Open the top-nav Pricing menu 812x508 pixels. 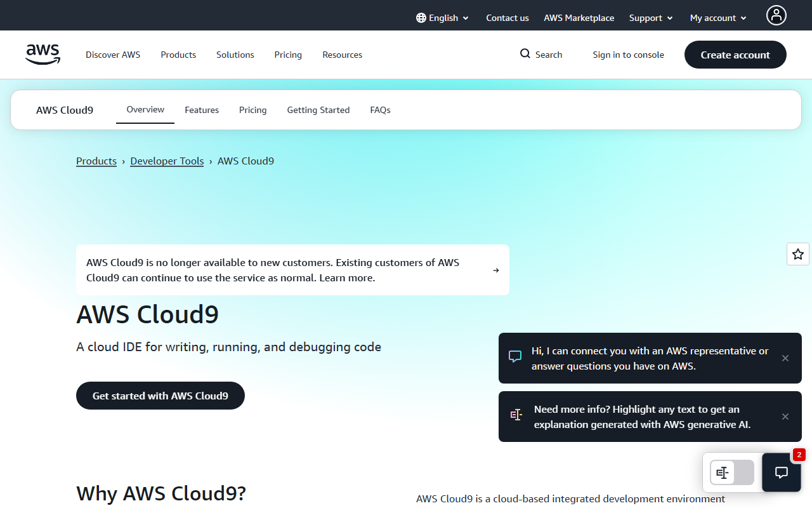click(288, 55)
